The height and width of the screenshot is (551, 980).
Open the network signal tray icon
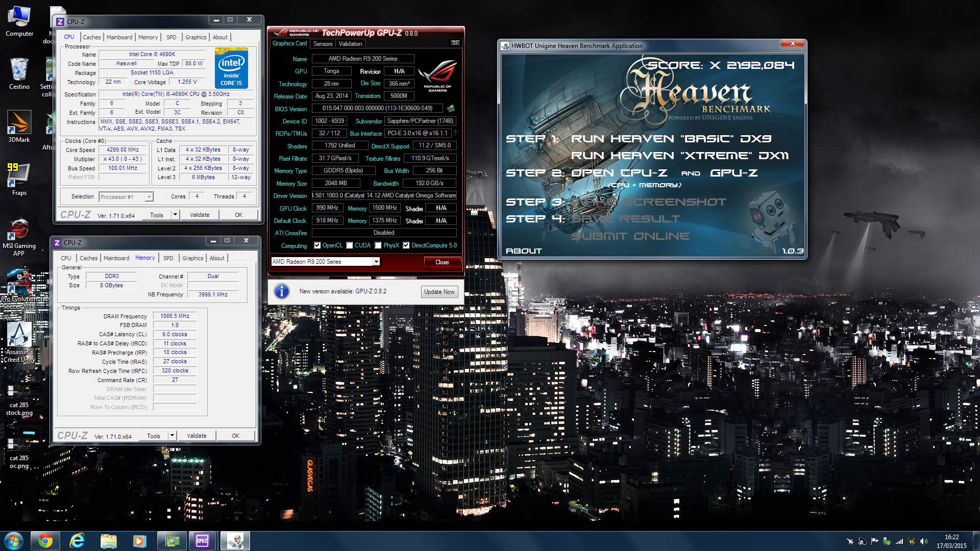[x=899, y=541]
